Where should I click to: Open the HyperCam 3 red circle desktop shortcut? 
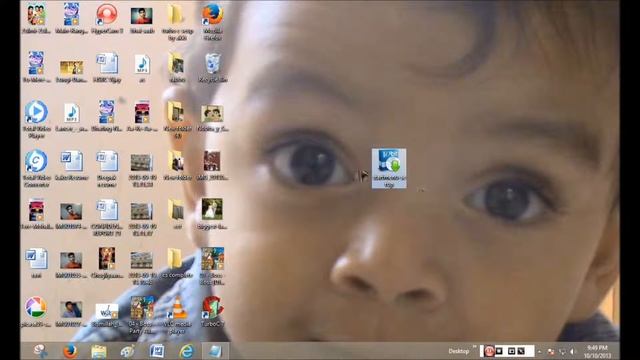pyautogui.click(x=107, y=19)
